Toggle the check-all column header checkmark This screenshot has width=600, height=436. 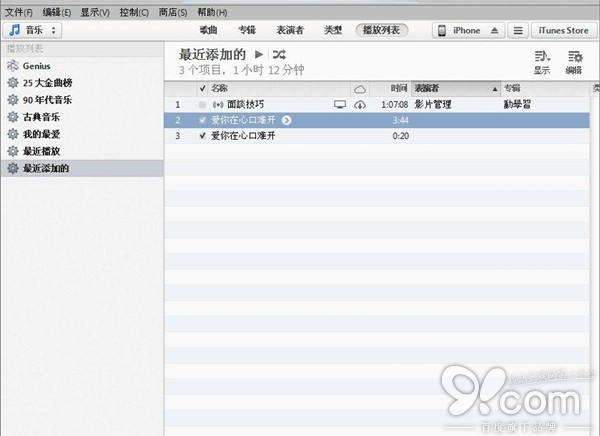[202, 89]
